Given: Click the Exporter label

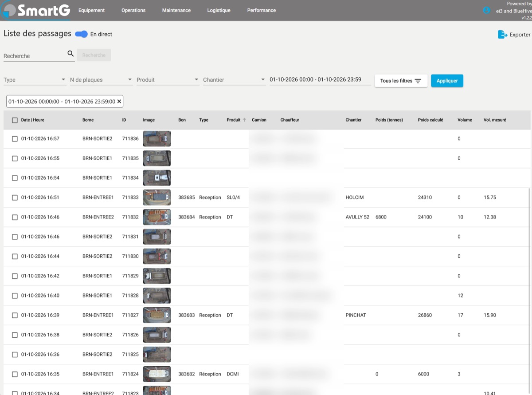Looking at the screenshot, I should tap(520, 35).
